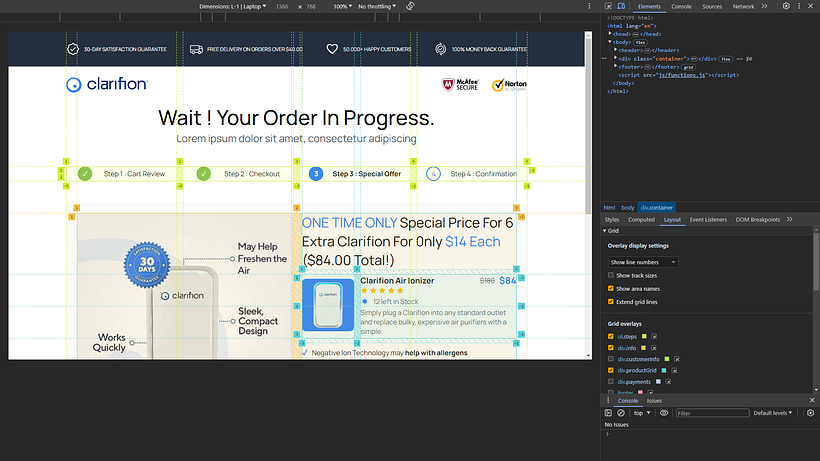This screenshot has width=820, height=461.
Task: Click the heart icon in header bar
Action: (332, 49)
